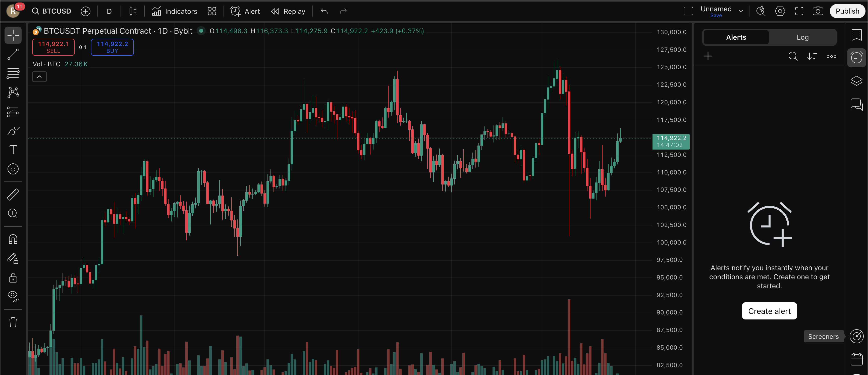The image size is (868, 375).
Task: Open the chart layout grid selector
Action: pyautogui.click(x=212, y=11)
